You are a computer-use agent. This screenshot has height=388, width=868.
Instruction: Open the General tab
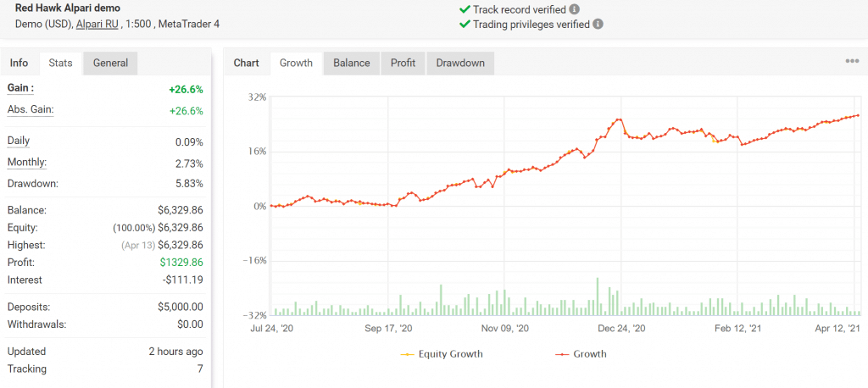coord(110,63)
